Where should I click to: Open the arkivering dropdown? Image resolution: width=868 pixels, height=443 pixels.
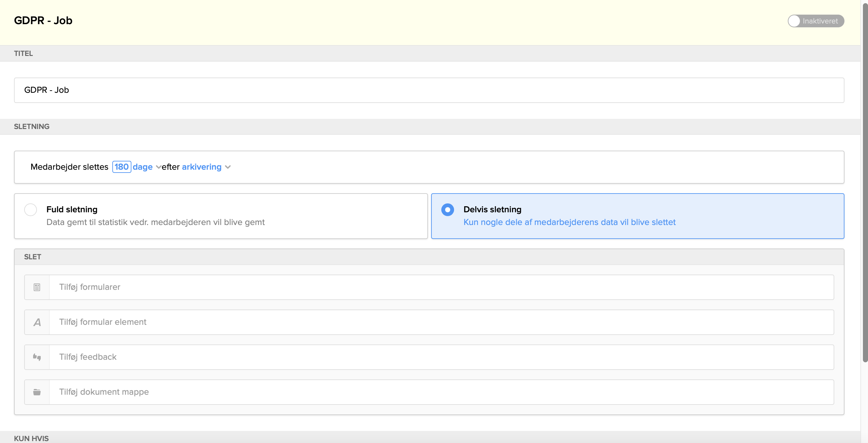[201, 167]
